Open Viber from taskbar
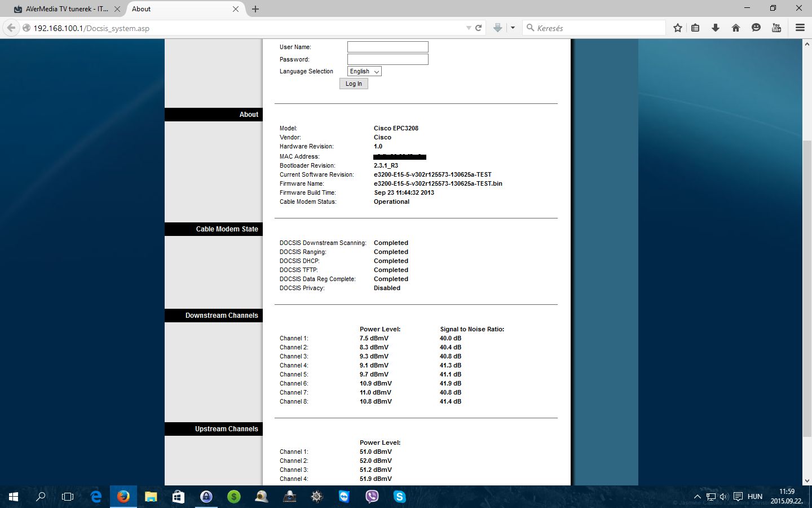This screenshot has height=508, width=812. tap(372, 497)
